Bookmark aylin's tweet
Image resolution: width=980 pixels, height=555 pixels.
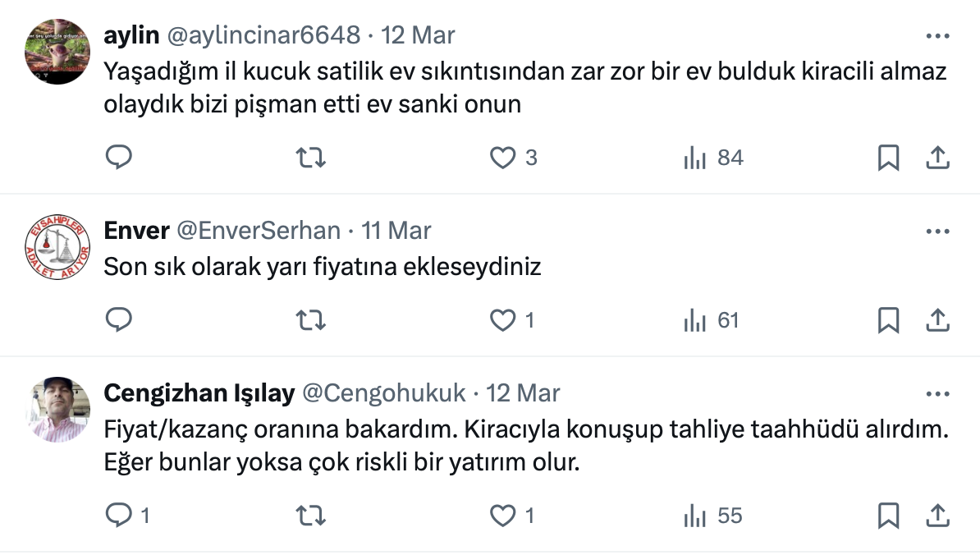pyautogui.click(x=888, y=157)
